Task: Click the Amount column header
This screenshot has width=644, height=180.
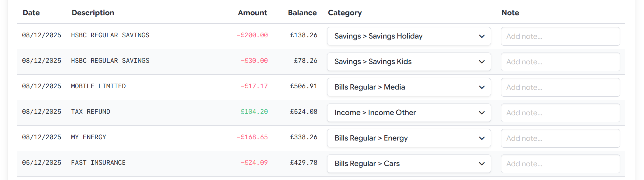Action: (x=252, y=13)
